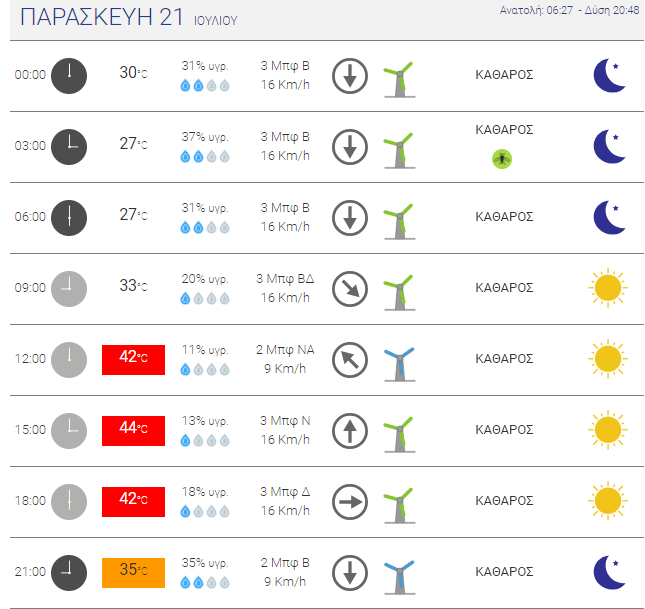Click the moon icon in the 21:00 row

[610, 573]
